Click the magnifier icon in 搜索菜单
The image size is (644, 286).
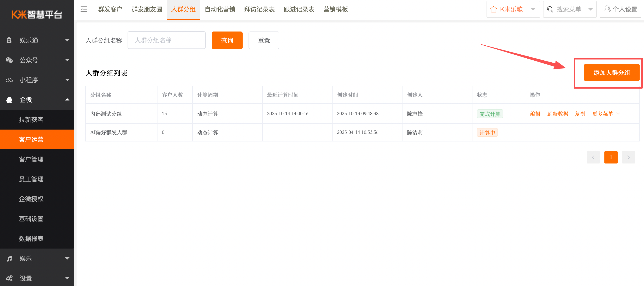click(550, 9)
